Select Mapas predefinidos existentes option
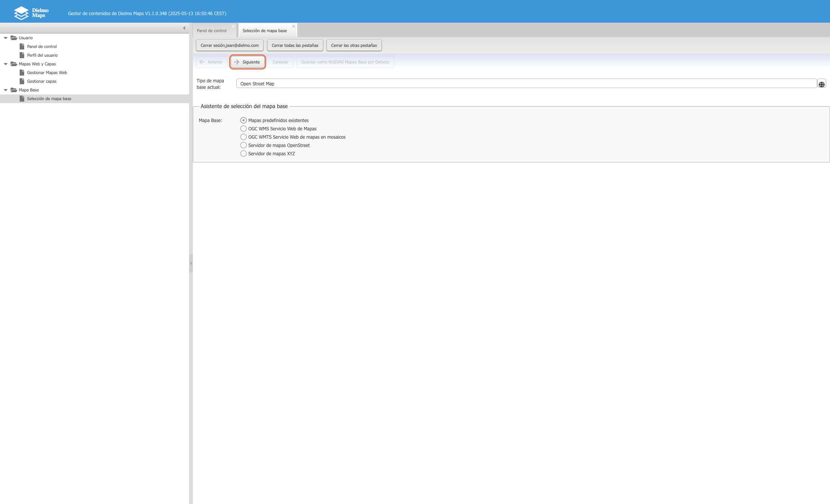 pos(244,120)
